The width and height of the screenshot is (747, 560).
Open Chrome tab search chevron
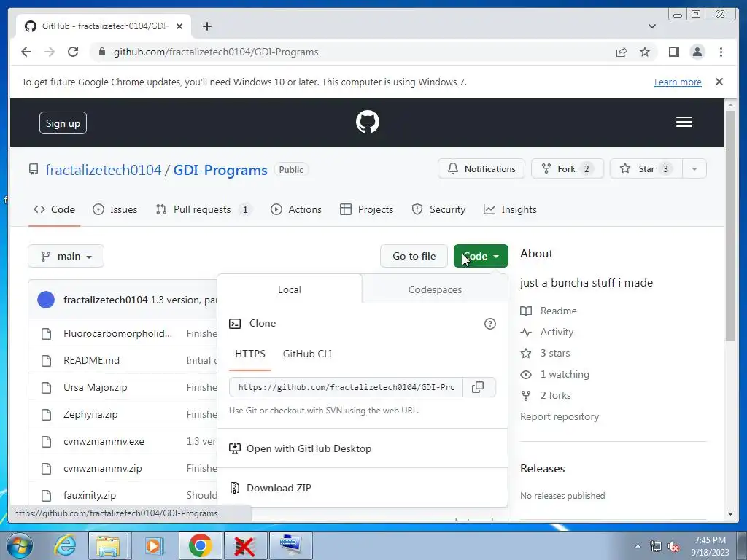[x=651, y=26]
